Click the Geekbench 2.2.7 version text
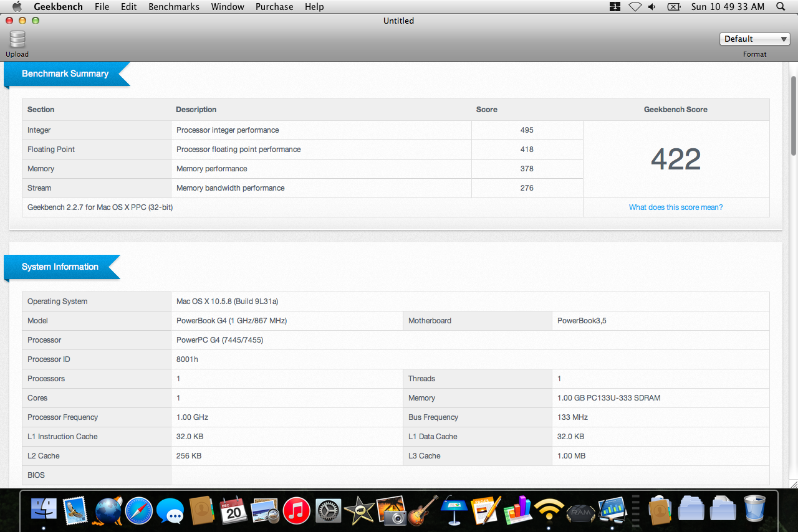Viewport: 798px width, 532px height. click(x=100, y=207)
